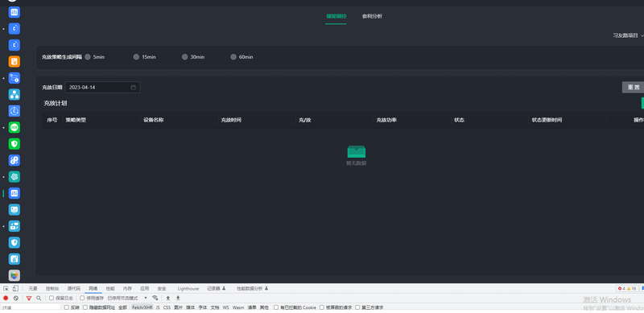
Task: Open DevTools 应用 tab
Action: point(145,289)
